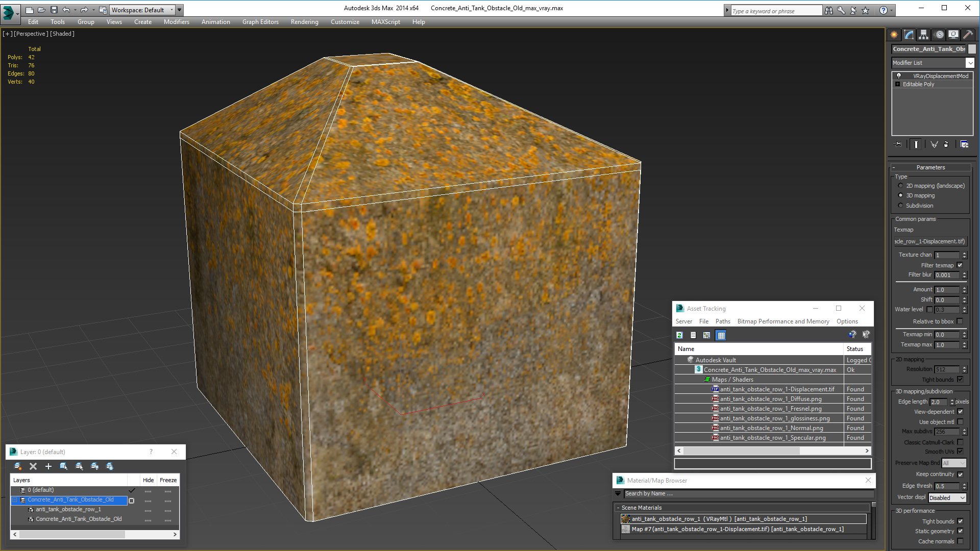Toggle 3D mapping radio button

coord(901,195)
